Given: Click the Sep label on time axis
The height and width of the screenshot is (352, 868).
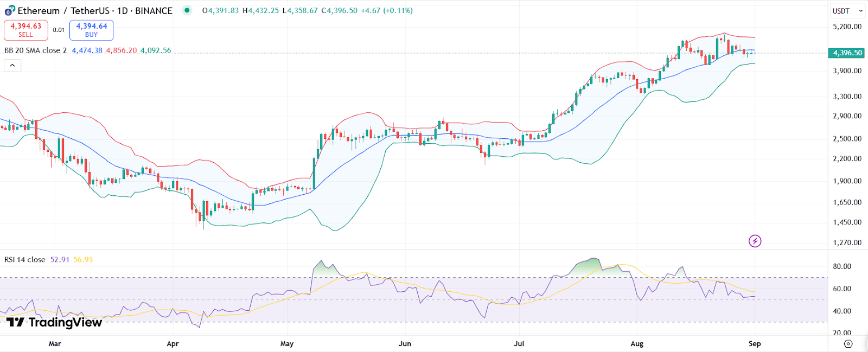Looking at the screenshot, I should (755, 344).
